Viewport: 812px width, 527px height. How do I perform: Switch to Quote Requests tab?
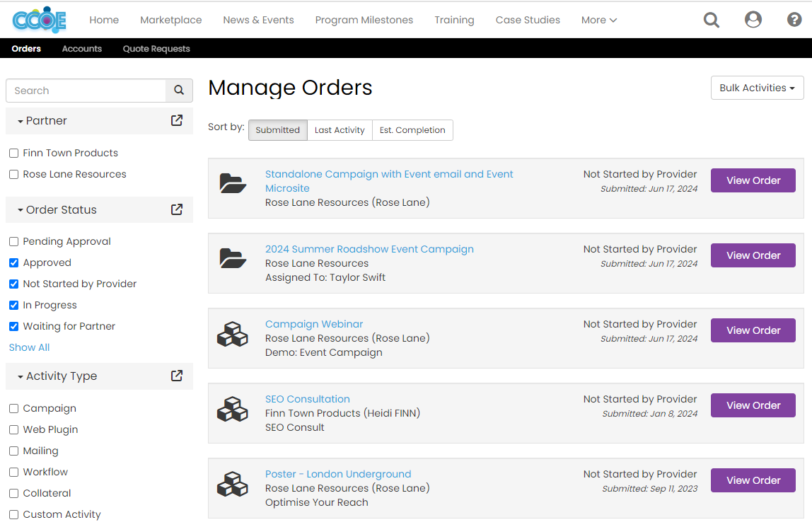[156, 49]
